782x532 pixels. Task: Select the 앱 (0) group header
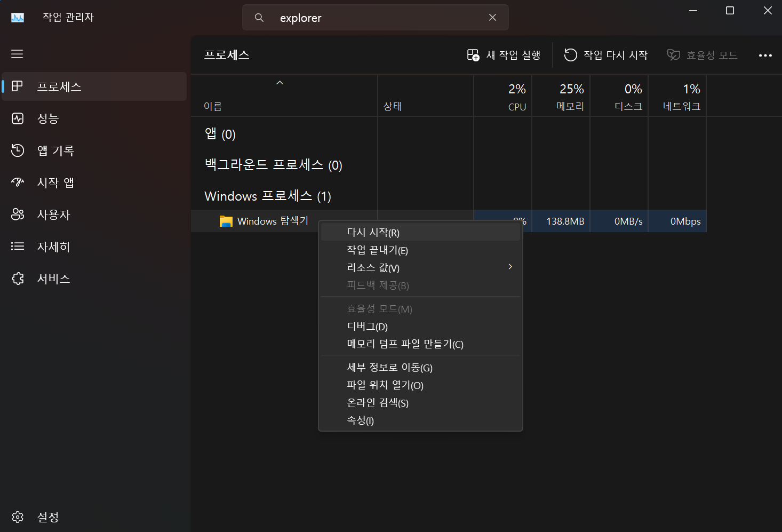tap(220, 134)
